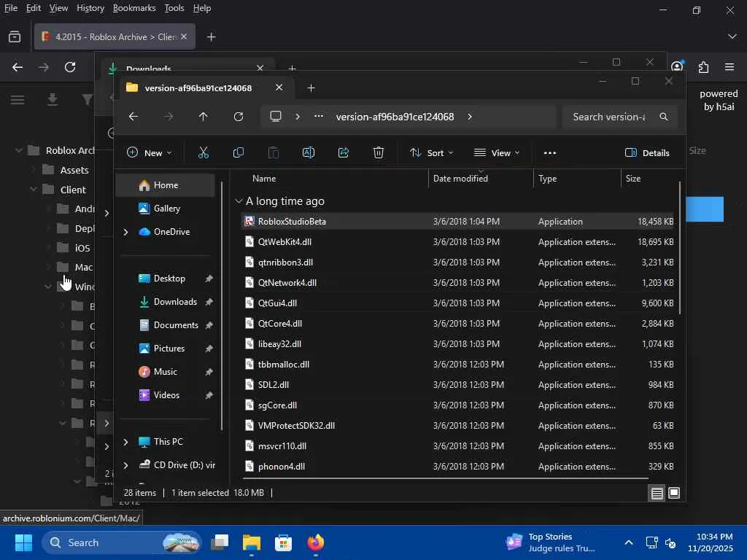Viewport: 747px width, 560px height.
Task: Click the Name column header
Action: 264,179
